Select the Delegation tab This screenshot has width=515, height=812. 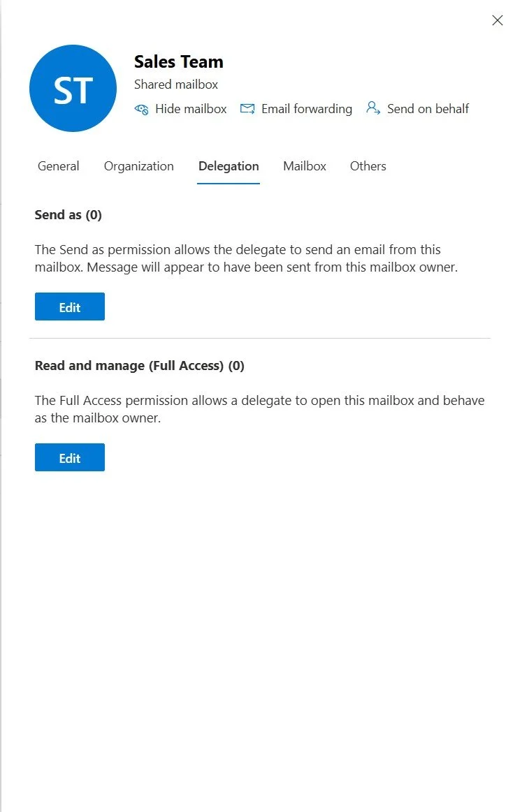tap(229, 166)
